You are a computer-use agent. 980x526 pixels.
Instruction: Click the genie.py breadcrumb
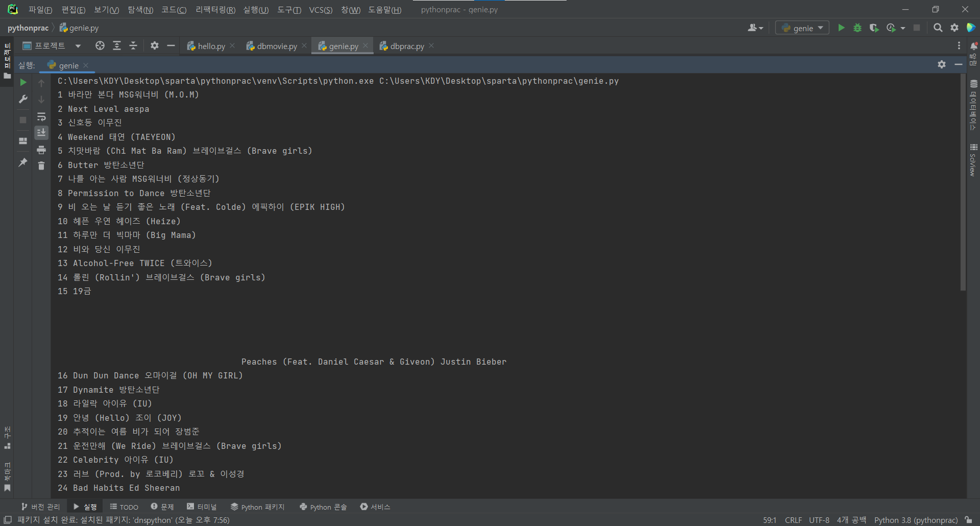click(79, 28)
